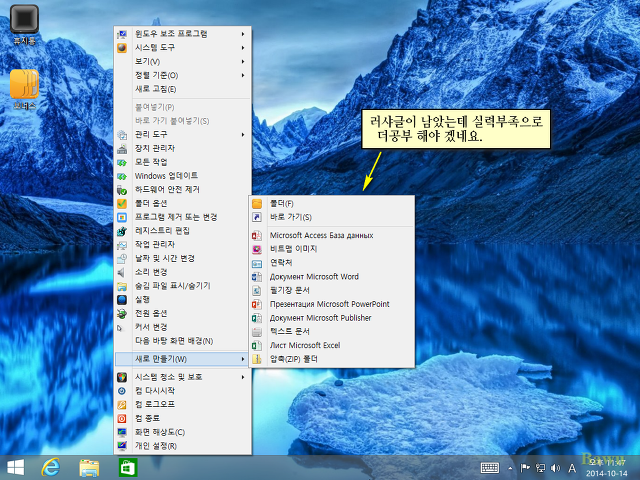Screen dimensions: 640x480
Task: Click the 관리 도구 gear icon
Action: point(122,135)
